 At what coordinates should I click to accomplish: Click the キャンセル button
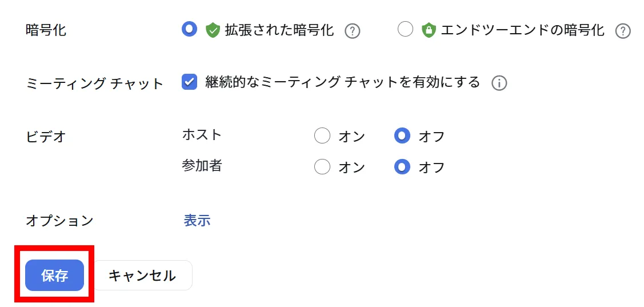pos(142,276)
